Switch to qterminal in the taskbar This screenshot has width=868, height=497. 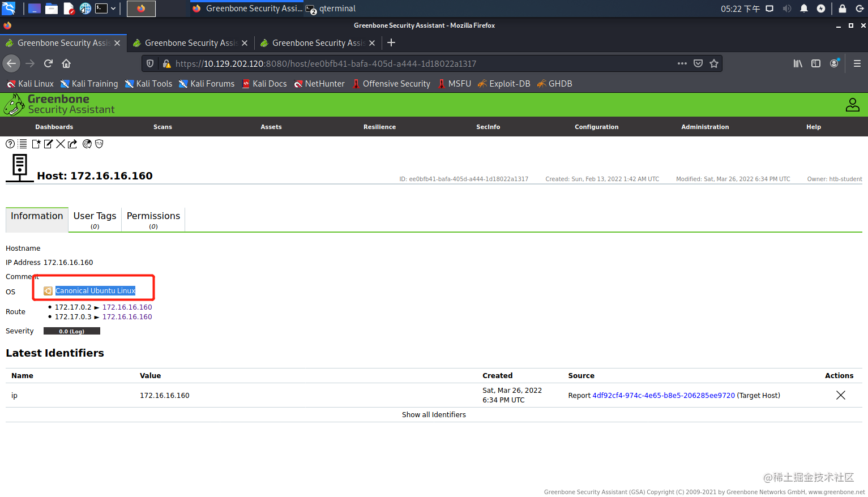point(331,8)
